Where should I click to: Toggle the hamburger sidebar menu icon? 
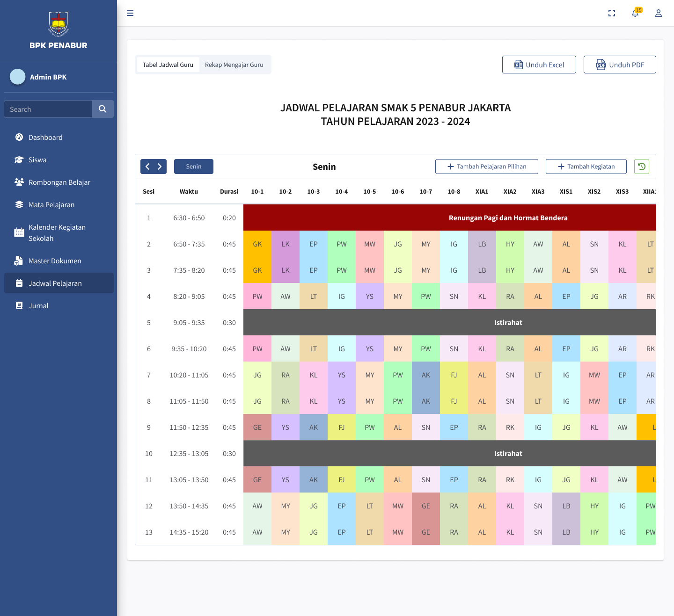(x=130, y=13)
